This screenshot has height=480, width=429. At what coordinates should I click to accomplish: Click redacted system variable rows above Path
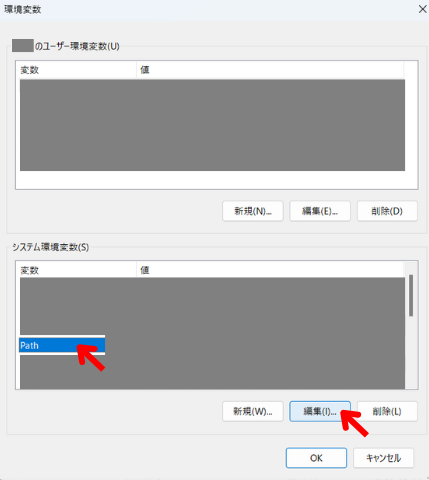pyautogui.click(x=212, y=306)
